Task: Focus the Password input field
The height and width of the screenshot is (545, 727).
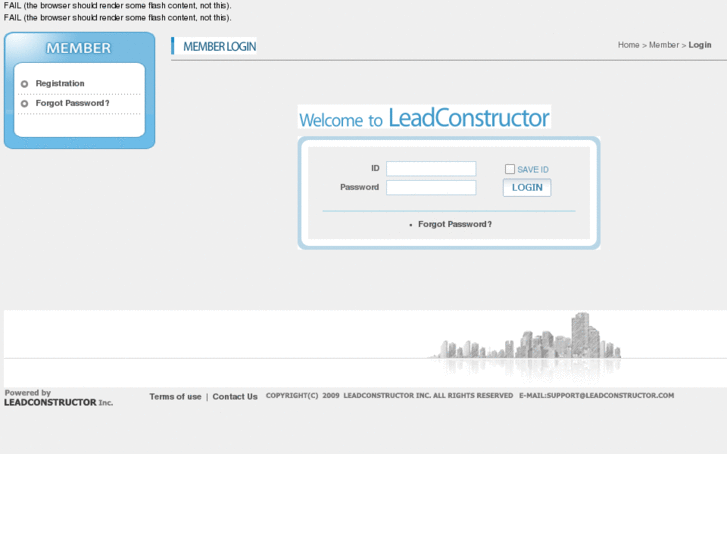Action: pyautogui.click(x=431, y=187)
